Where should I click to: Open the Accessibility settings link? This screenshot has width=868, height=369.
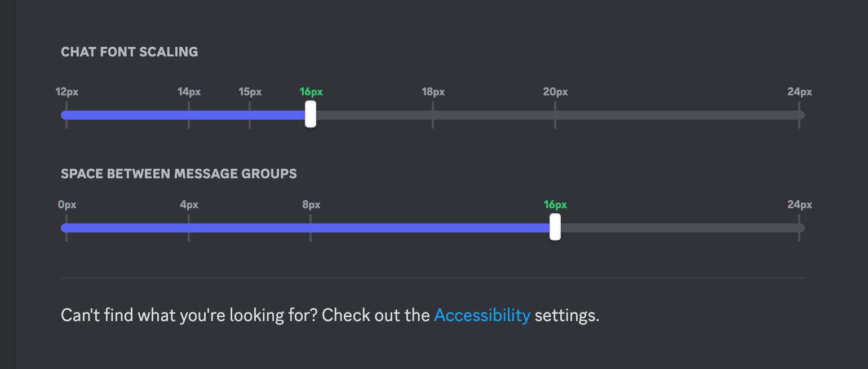click(482, 315)
